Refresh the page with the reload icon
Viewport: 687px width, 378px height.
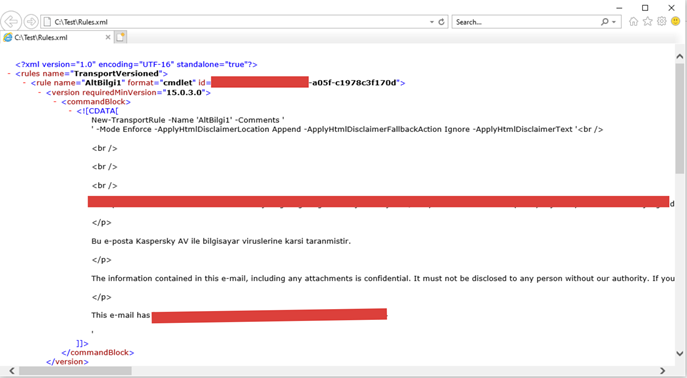442,22
